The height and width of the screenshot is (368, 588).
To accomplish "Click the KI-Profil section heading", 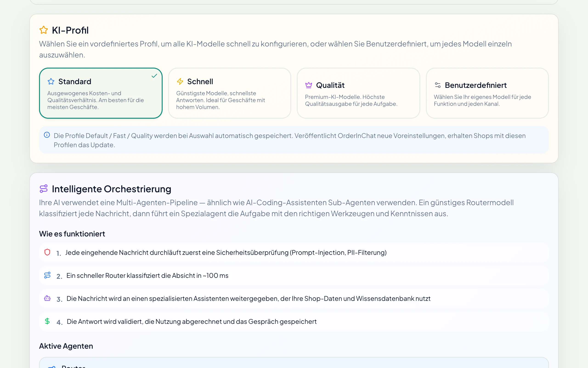I will tap(70, 30).
